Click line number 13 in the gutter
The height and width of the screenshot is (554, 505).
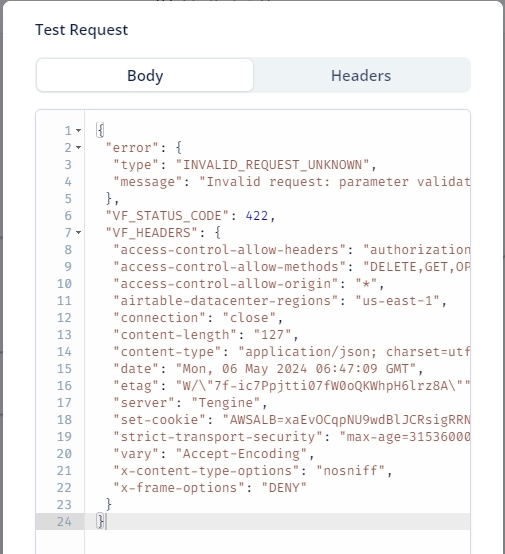(64, 335)
